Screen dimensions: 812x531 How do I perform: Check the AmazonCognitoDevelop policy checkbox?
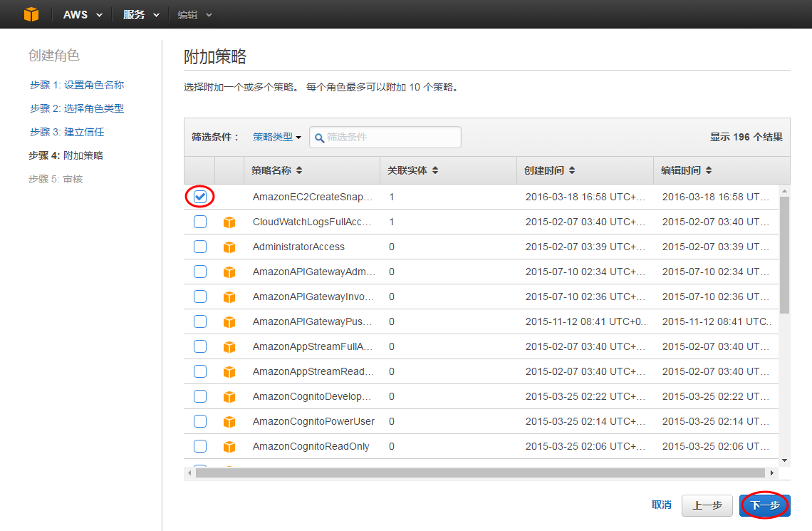200,396
